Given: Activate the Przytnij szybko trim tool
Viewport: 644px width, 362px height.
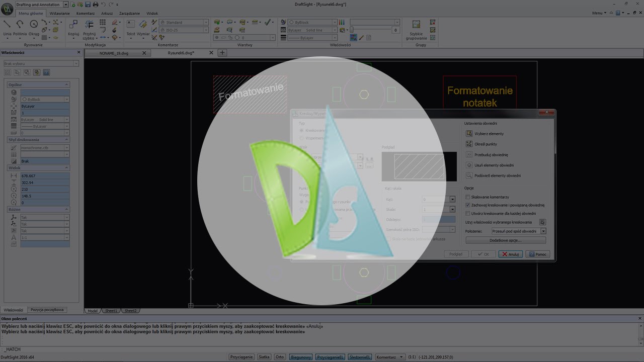Looking at the screenshot, I should [x=89, y=29].
